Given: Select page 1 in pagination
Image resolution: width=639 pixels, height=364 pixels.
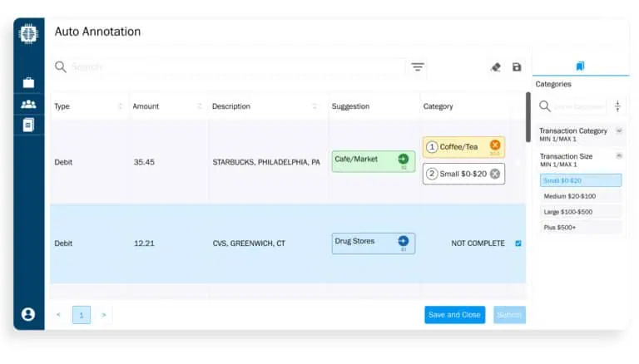Looking at the screenshot, I should click(82, 315).
